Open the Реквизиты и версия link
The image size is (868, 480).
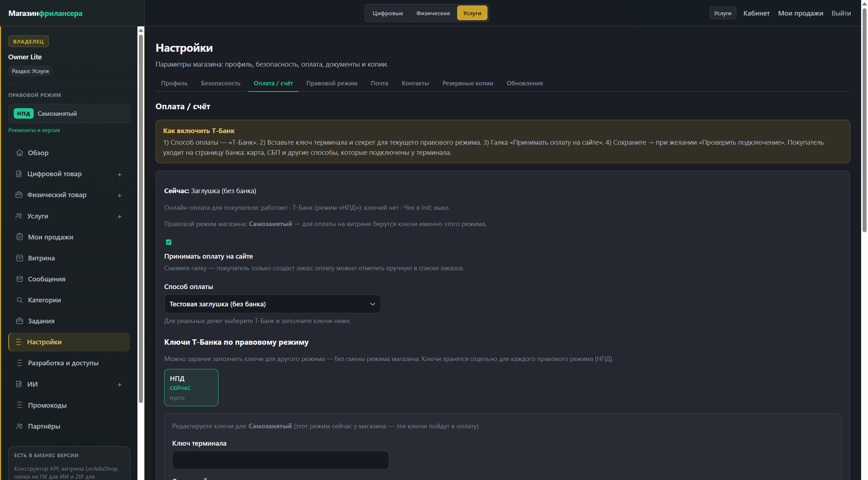(x=34, y=130)
